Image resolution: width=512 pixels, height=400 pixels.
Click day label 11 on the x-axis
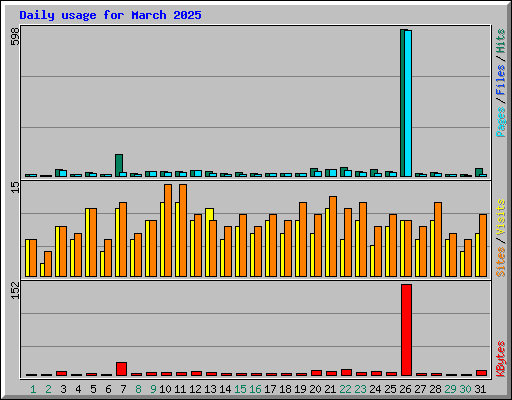[180, 389]
